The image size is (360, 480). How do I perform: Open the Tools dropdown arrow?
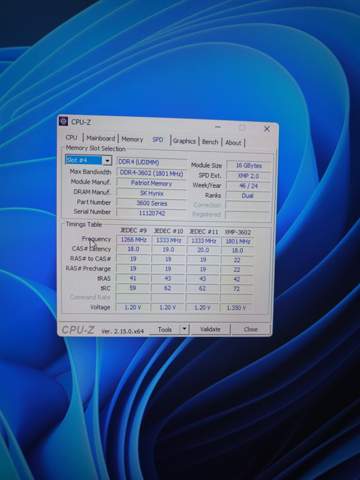(184, 329)
